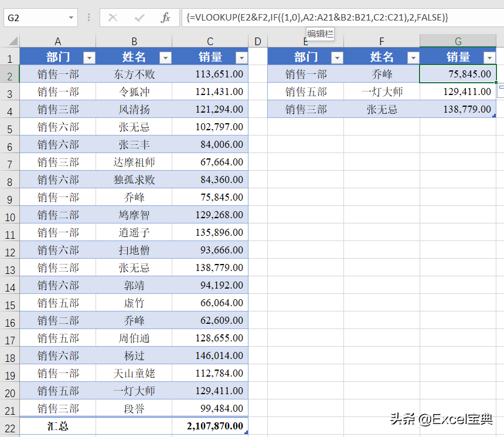This screenshot has height=437, width=504.
Task: Click into the formula bar VLOOKUP formula
Action: (x=343, y=18)
